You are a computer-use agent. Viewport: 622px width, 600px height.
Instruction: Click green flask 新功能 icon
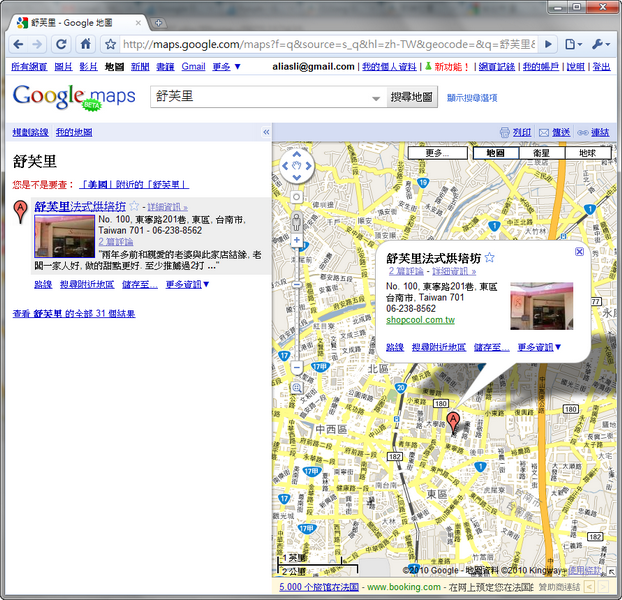point(428,66)
